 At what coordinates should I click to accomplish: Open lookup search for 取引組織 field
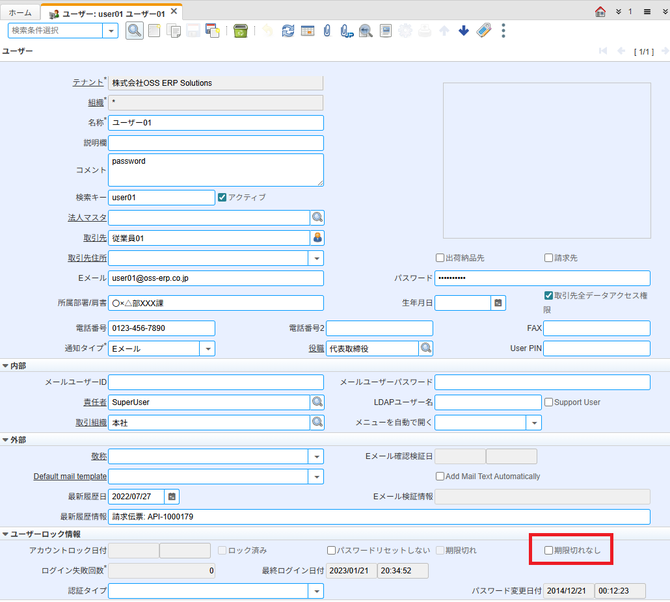(x=317, y=422)
